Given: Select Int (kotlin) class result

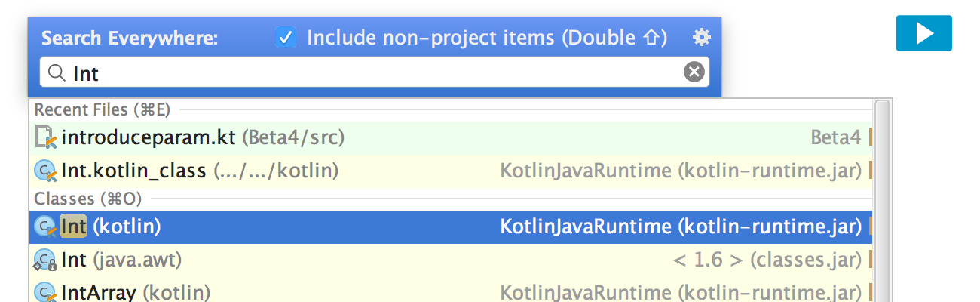Looking at the screenshot, I should [128, 226].
